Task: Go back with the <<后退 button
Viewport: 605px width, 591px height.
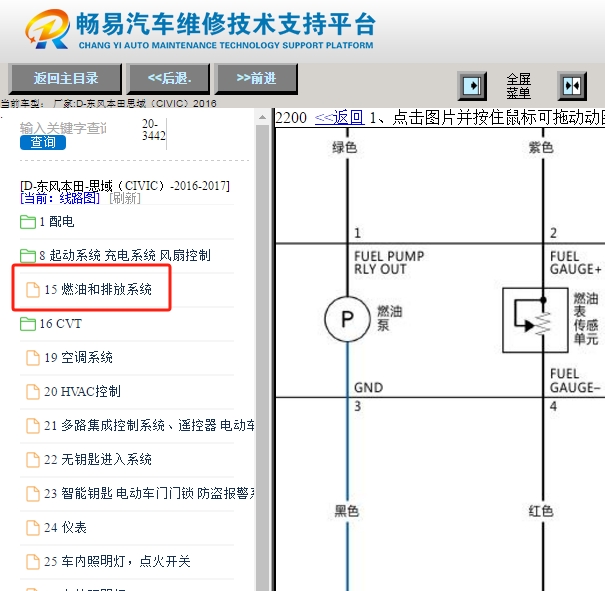Action: click(170, 79)
